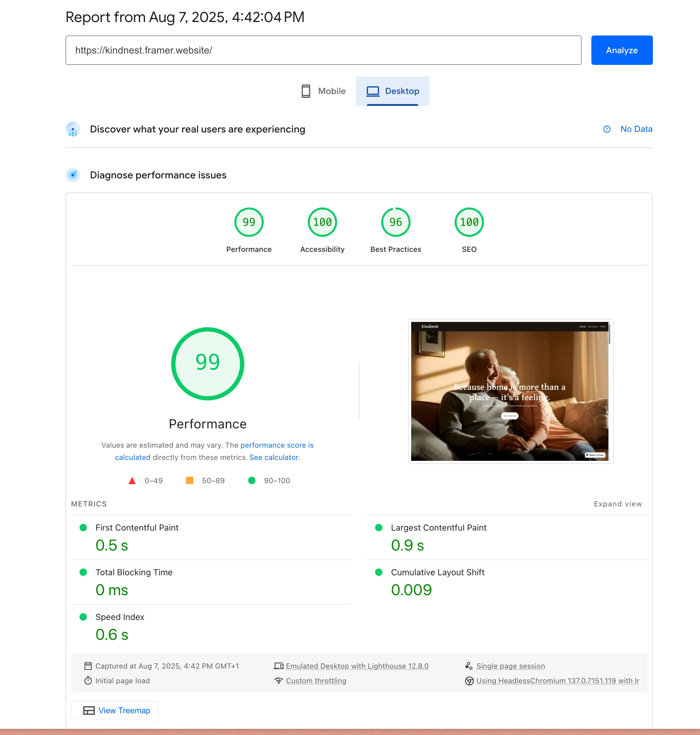Screen dimensions: 700x735
Task: Click the device icon beside Emulated Desktop
Action: pyautogui.click(x=278, y=666)
